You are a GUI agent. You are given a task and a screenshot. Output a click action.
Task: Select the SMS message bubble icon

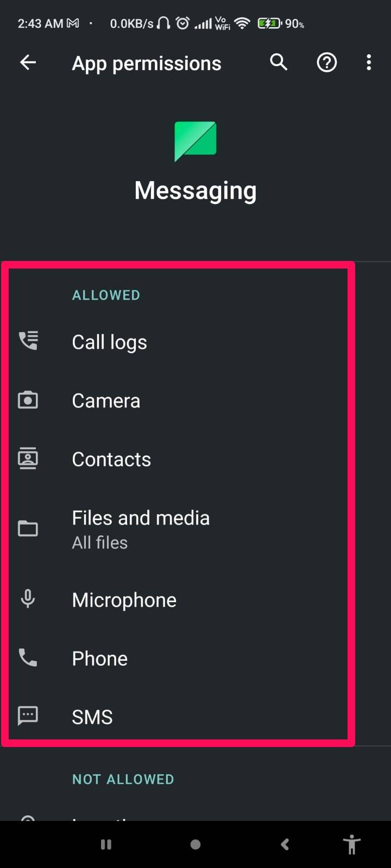28,716
